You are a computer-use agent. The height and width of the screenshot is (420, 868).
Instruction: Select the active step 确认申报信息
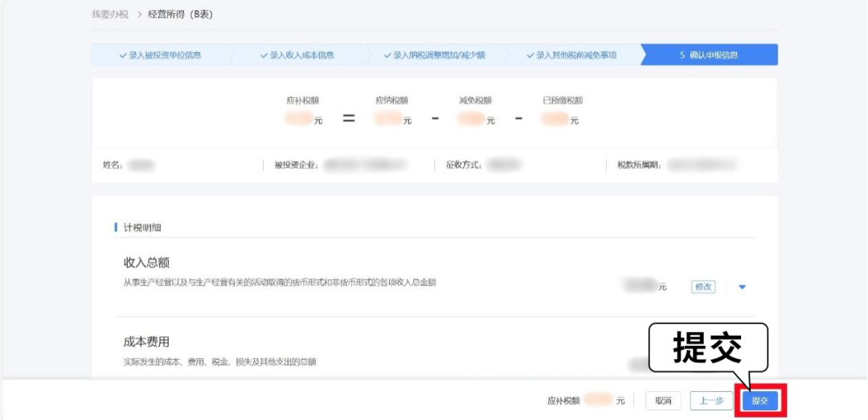[709, 55]
